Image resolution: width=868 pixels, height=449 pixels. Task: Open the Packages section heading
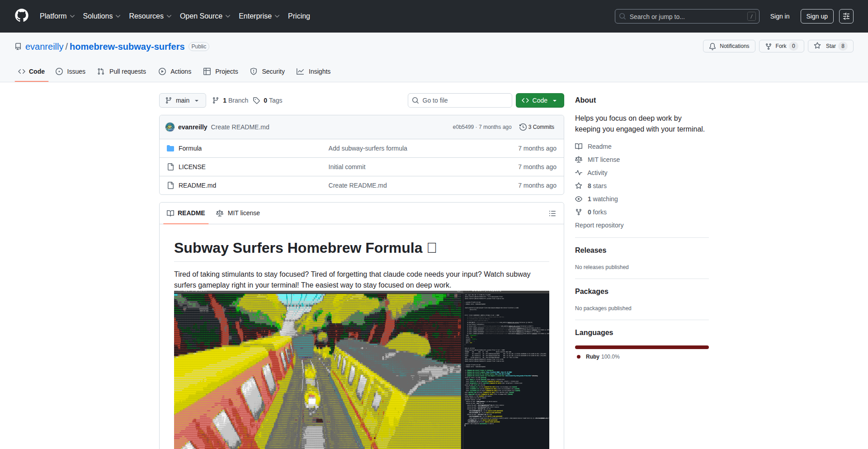(591, 291)
